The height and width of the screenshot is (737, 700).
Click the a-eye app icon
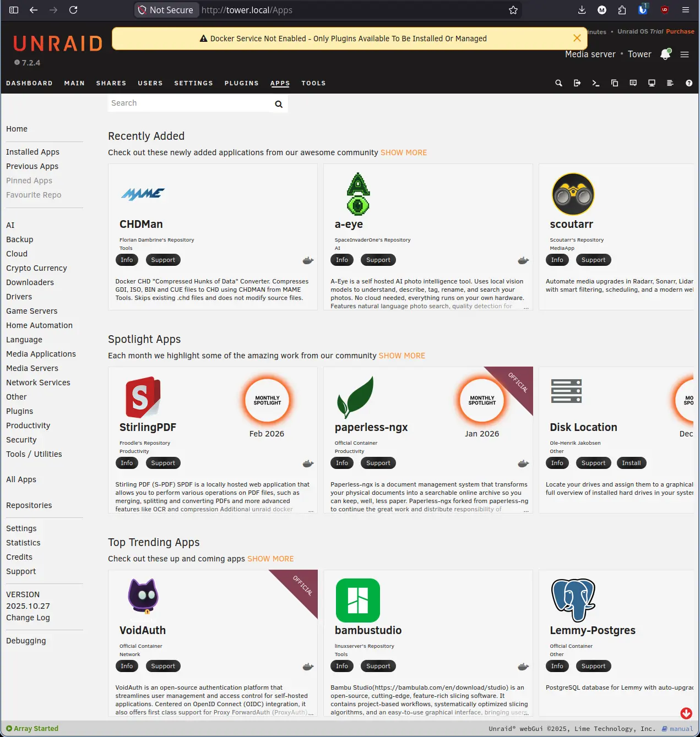tap(358, 194)
